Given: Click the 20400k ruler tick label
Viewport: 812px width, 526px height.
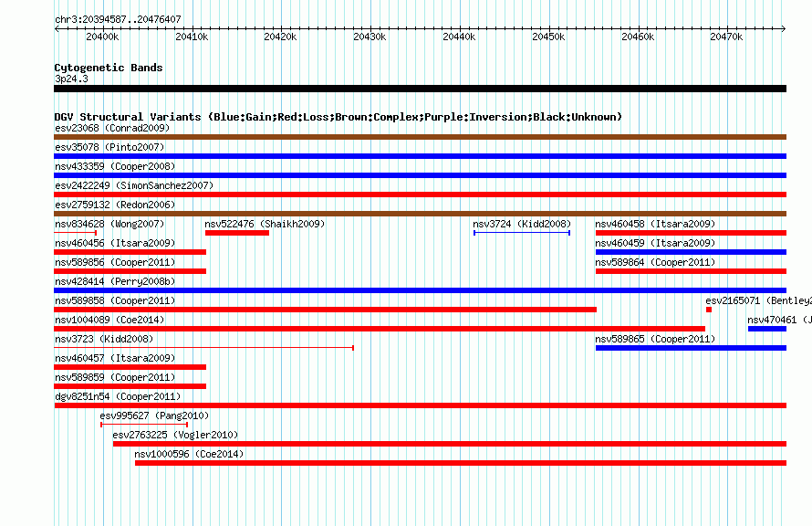Looking at the screenshot, I should [x=102, y=37].
